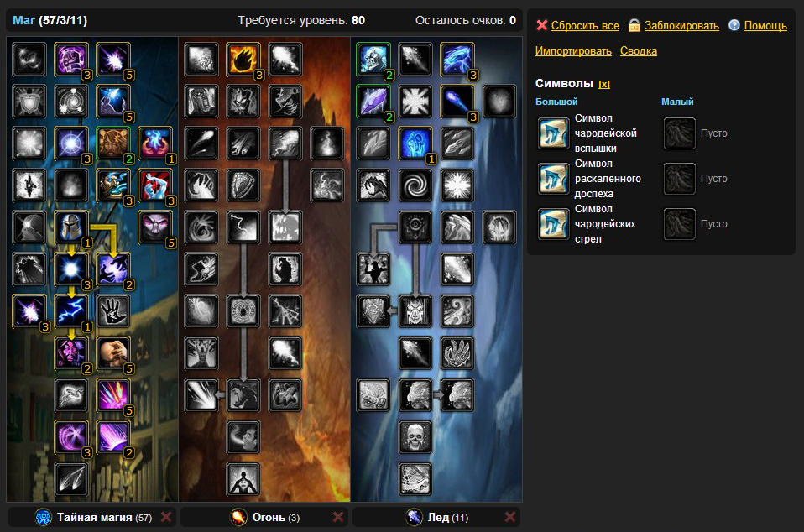The height and width of the screenshot is (532, 804).
Task: Select the purple-hooded mage talent with 2 points
Action: pos(71,353)
